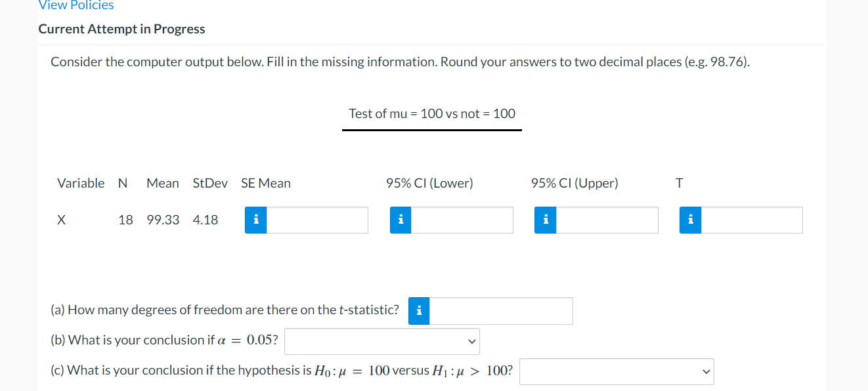
Task: Click the info icon for 95% CI (Upper)
Action: (546, 220)
